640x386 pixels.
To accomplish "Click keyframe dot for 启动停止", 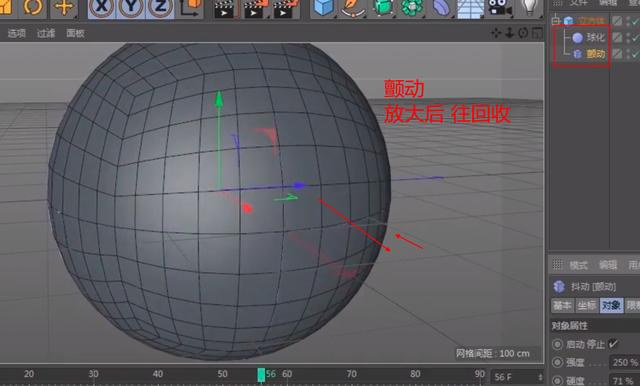I will pos(557,344).
